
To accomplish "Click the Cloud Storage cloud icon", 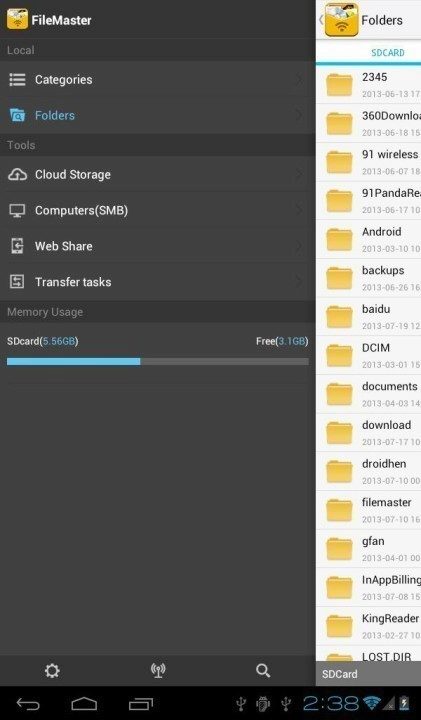I will [x=17, y=174].
